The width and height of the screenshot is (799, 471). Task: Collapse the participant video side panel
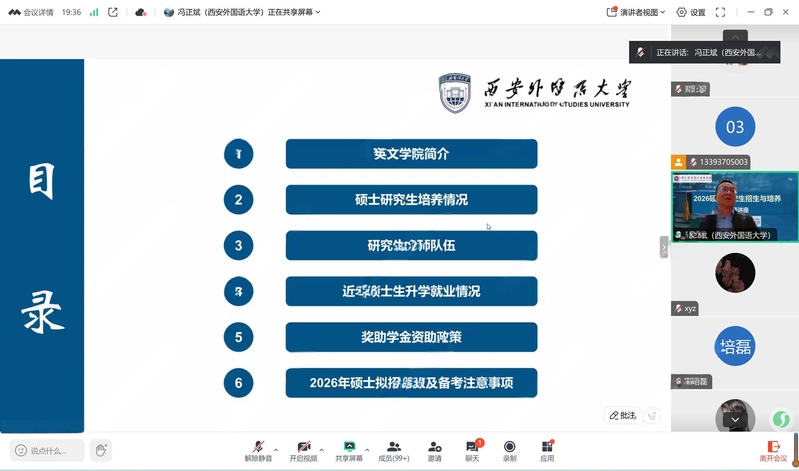pos(663,246)
